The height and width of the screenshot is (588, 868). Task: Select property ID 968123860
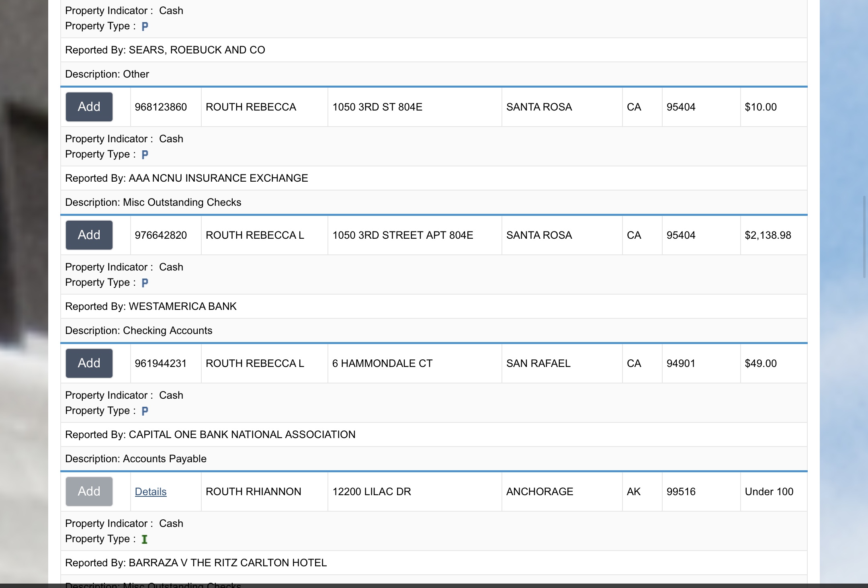click(161, 107)
